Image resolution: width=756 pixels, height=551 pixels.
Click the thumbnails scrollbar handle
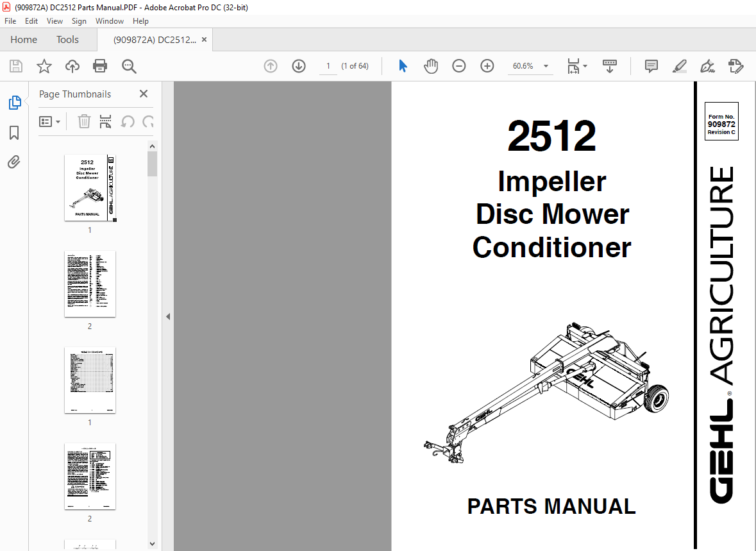click(x=153, y=164)
